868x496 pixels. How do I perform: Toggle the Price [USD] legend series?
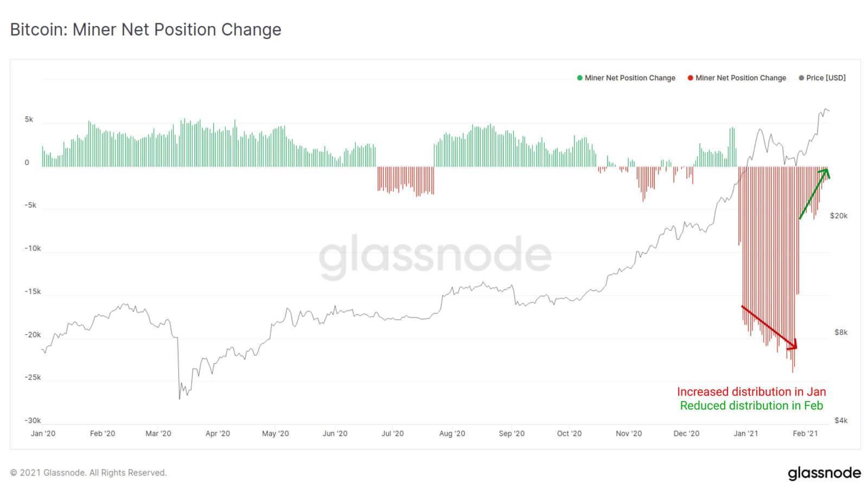[826, 78]
